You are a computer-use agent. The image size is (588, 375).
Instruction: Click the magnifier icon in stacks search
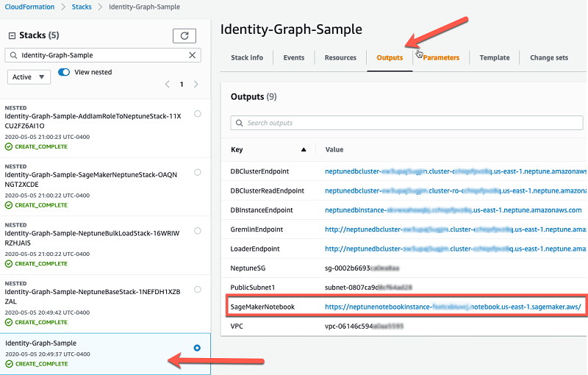point(13,55)
